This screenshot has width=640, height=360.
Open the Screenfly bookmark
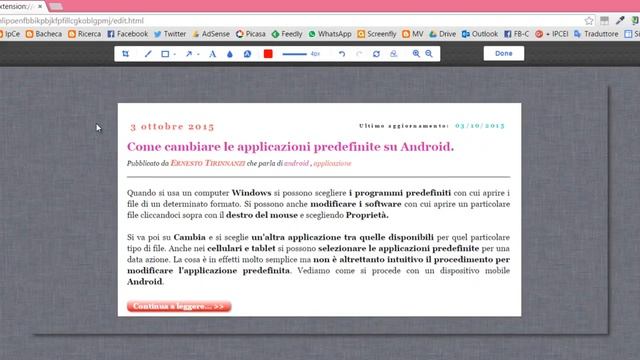[377, 34]
